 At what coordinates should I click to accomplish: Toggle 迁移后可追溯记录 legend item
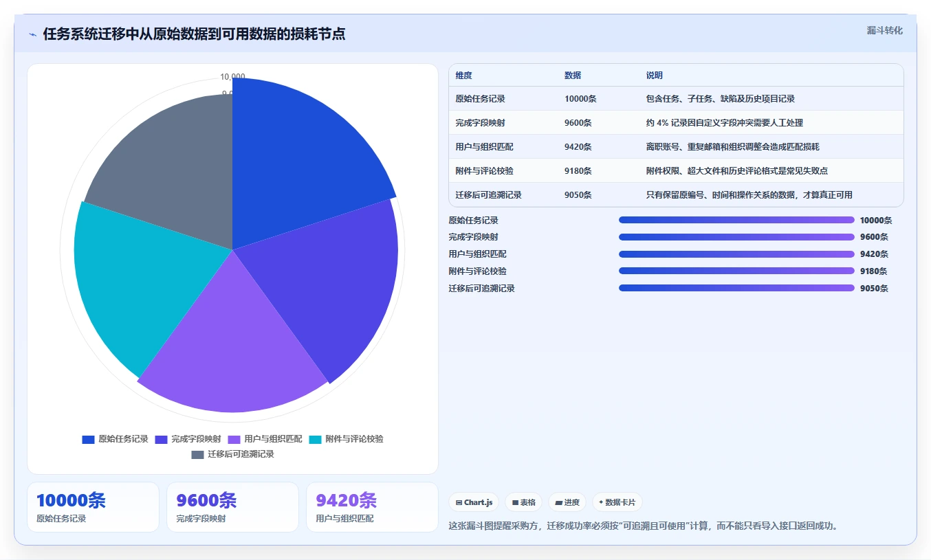(x=232, y=454)
